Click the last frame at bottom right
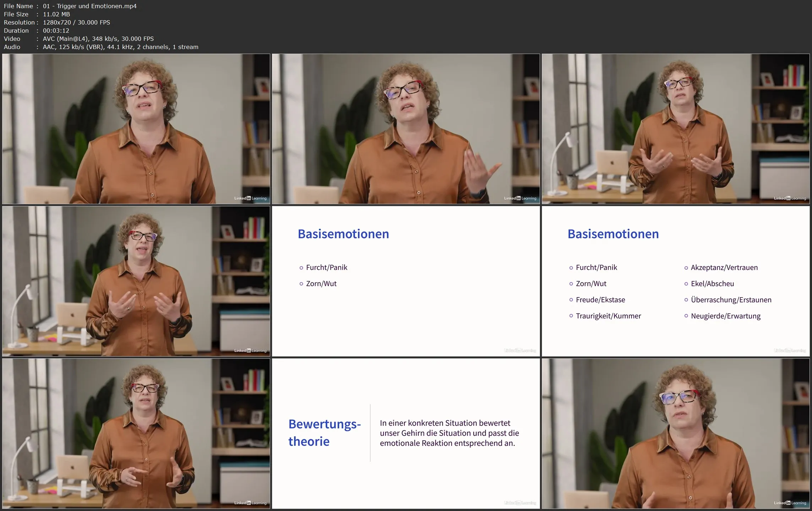 click(676, 433)
